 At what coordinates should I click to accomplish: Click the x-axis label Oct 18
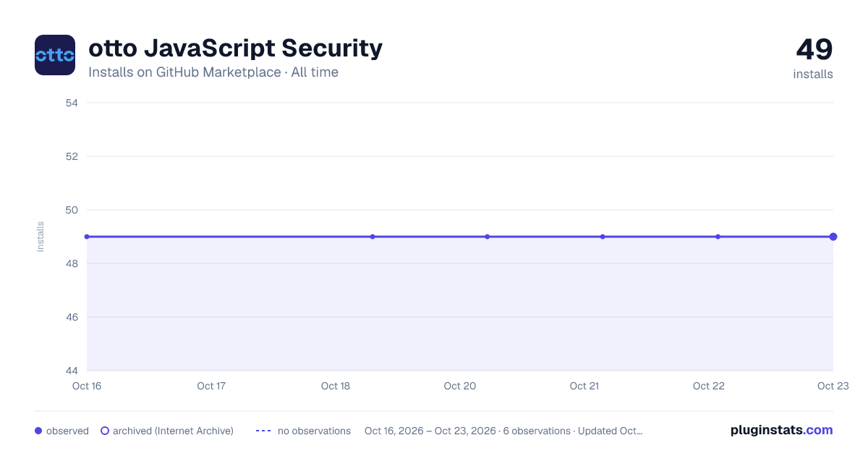click(336, 386)
